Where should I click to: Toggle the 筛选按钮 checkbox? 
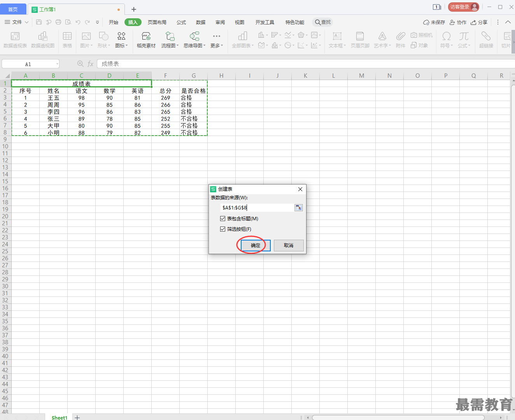tap(223, 229)
